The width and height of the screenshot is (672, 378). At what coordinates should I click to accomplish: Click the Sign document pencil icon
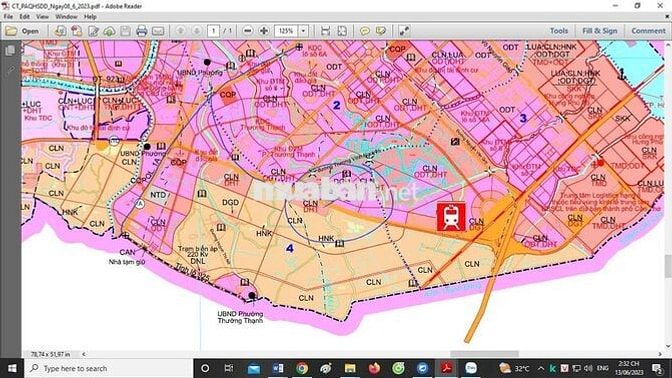(x=93, y=31)
